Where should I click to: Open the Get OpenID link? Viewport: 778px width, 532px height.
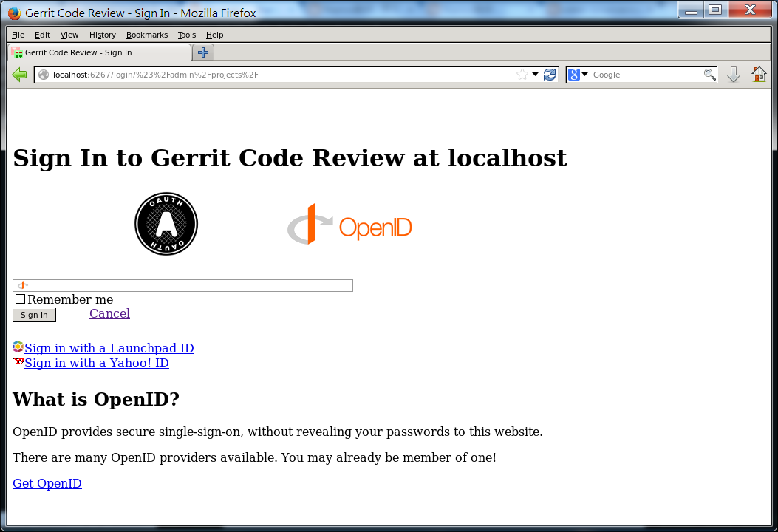pyautogui.click(x=47, y=483)
